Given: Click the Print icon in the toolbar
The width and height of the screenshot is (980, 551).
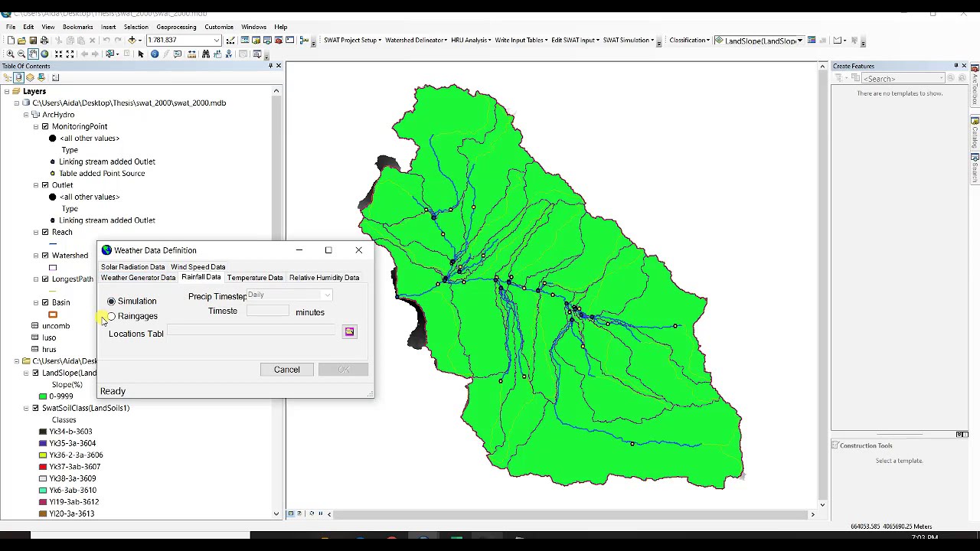Looking at the screenshot, I should (x=44, y=40).
